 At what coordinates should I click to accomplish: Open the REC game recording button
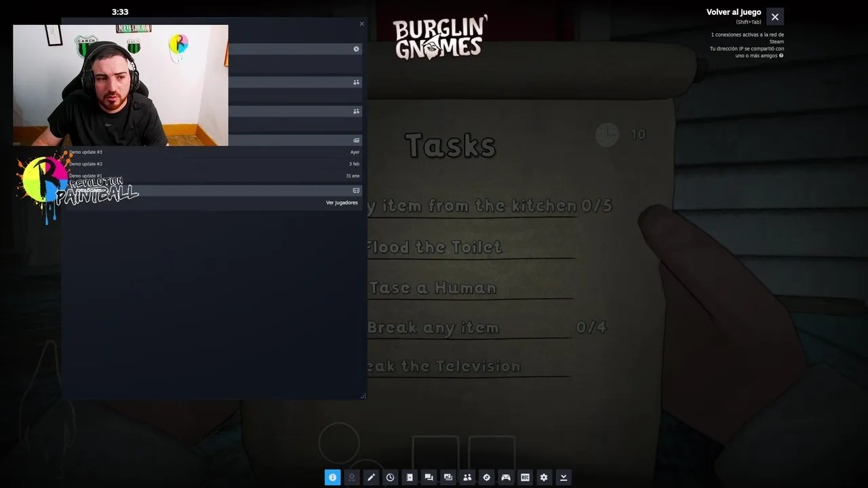tap(525, 477)
